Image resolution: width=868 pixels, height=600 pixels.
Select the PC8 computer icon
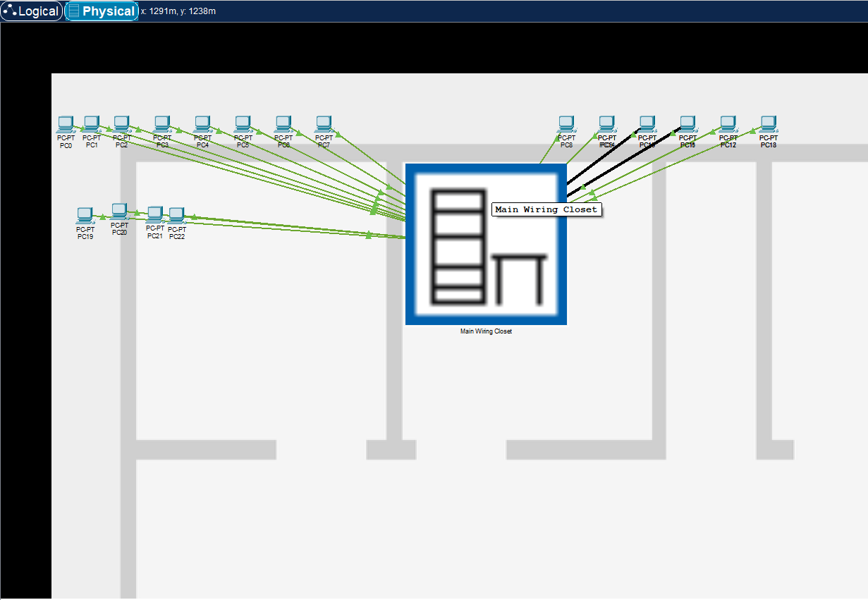pyautogui.click(x=566, y=125)
